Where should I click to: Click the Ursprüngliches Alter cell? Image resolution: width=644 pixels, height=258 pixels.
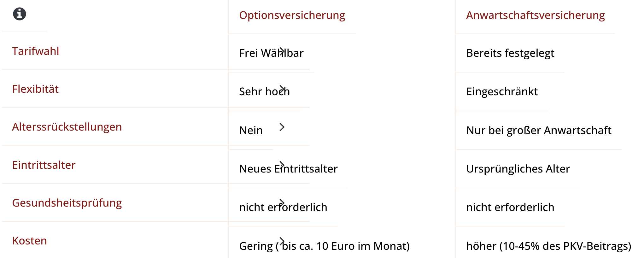(518, 169)
